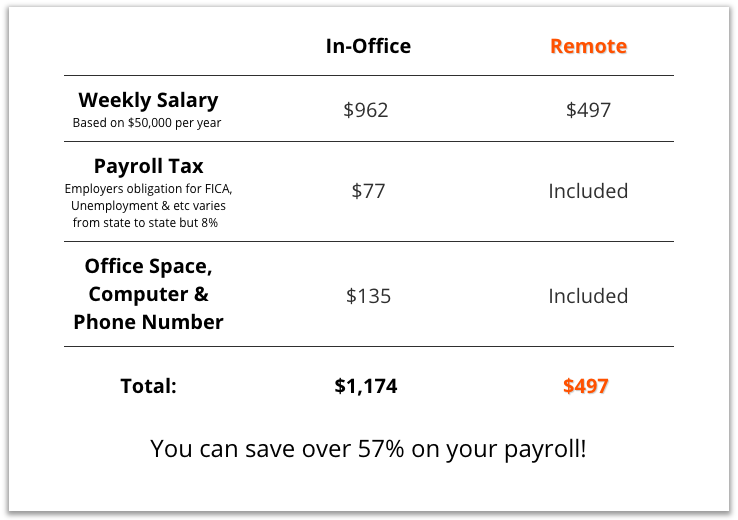This screenshot has height=520, width=738.
Task: Select the $135 office space cost
Action: tap(368, 296)
